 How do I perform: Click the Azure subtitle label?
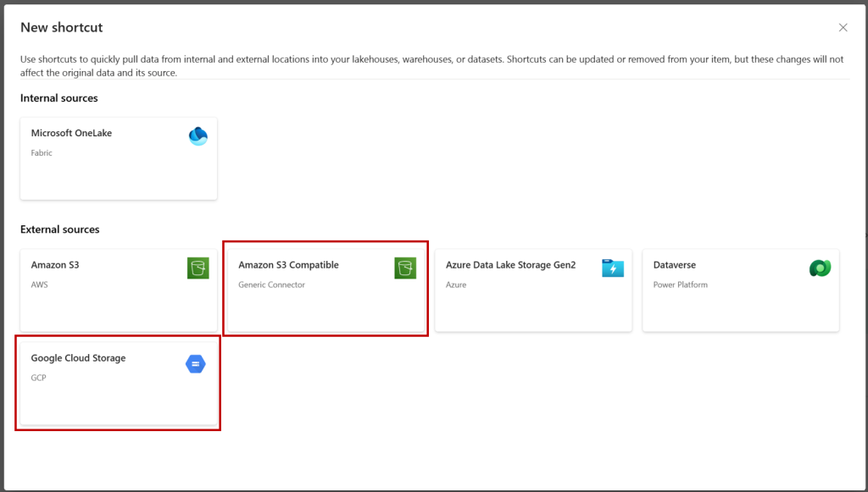coord(456,285)
